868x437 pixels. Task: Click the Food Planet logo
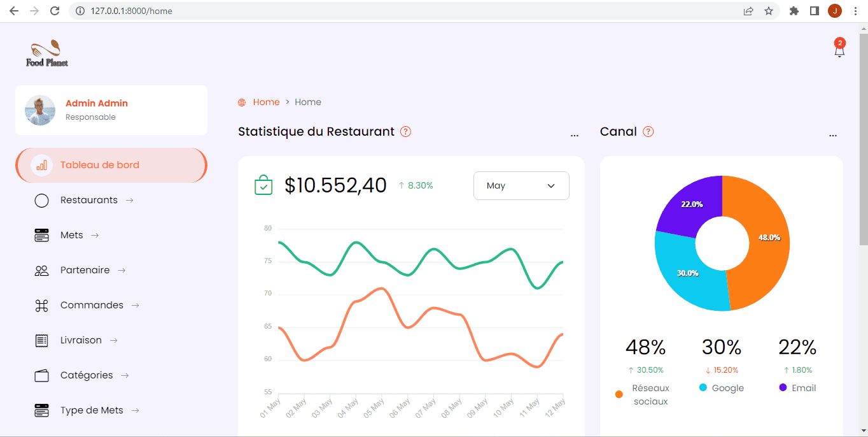(47, 54)
